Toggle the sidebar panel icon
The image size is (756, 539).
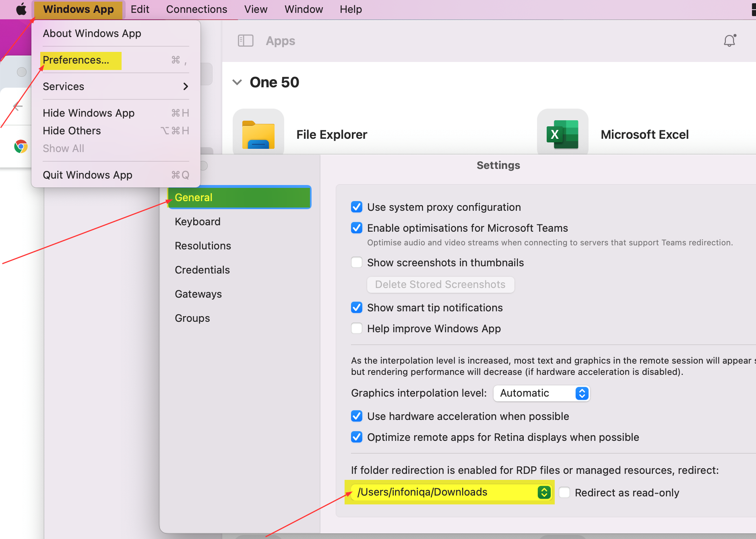[246, 41]
